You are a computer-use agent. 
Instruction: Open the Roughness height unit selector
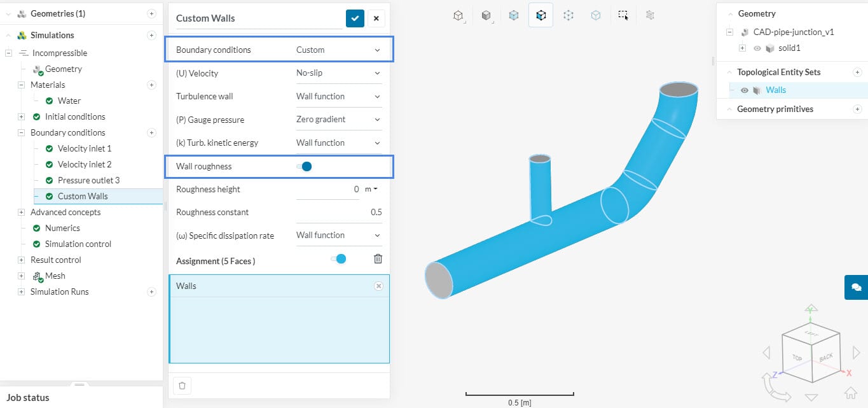371,189
